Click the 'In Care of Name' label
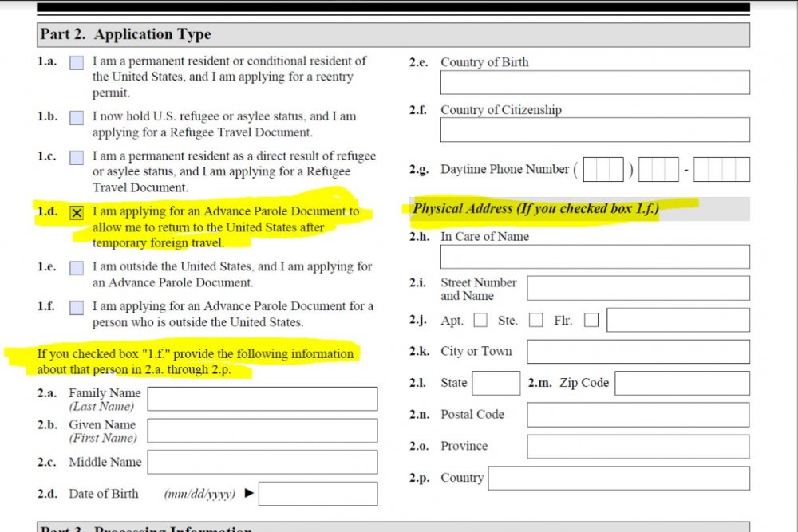This screenshot has height=532, width=798. pyautogui.click(x=484, y=237)
